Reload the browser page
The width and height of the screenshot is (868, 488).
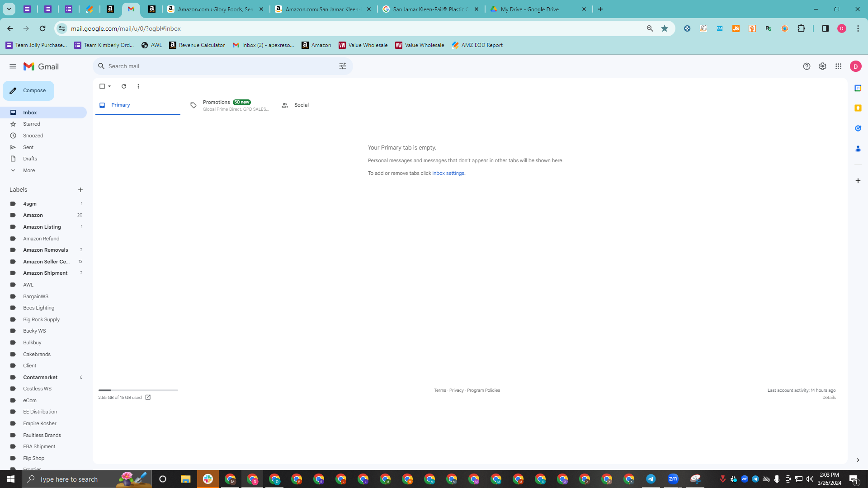(x=42, y=28)
